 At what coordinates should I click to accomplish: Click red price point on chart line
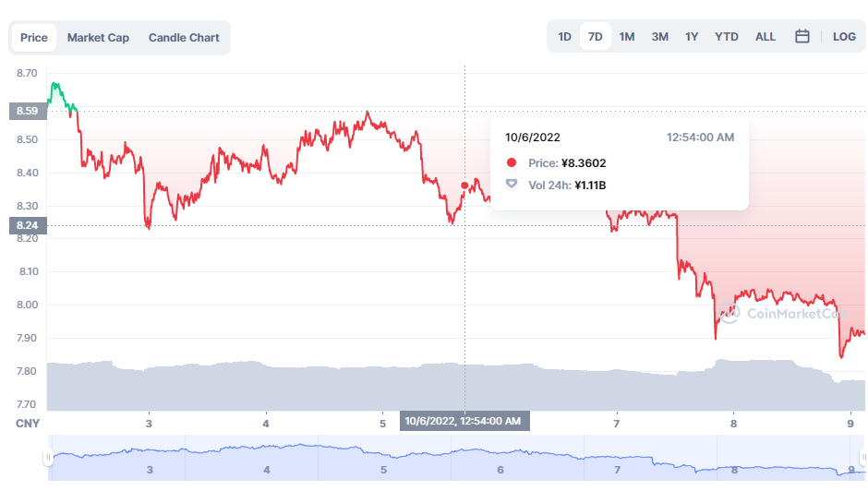pyautogui.click(x=464, y=185)
